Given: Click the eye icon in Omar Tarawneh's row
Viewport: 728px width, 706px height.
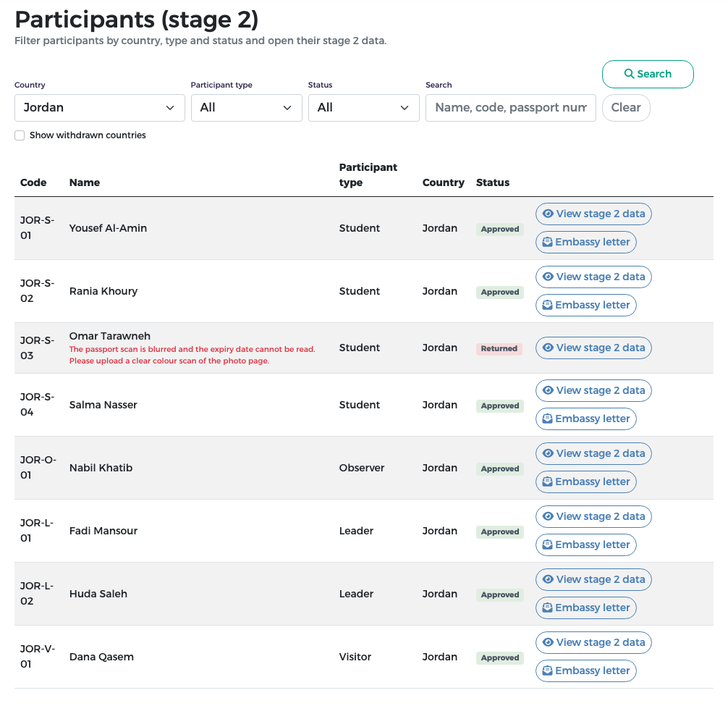Looking at the screenshot, I should coord(548,348).
